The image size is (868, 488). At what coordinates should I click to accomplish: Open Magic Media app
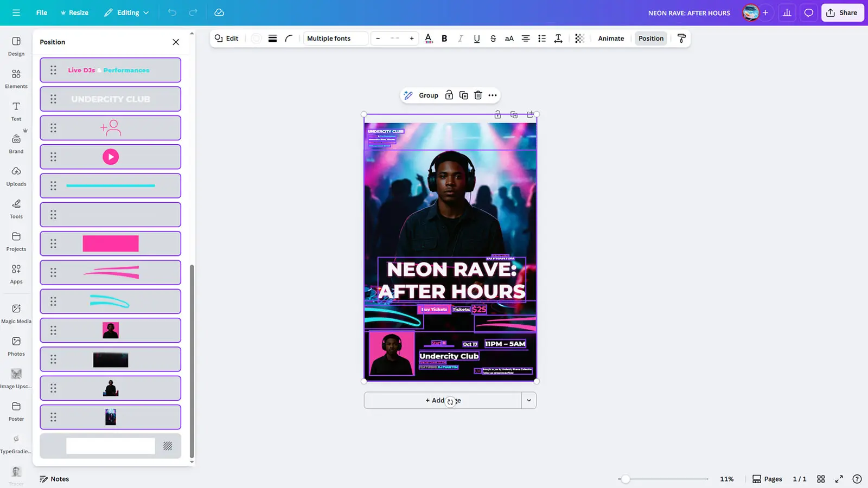tap(16, 313)
